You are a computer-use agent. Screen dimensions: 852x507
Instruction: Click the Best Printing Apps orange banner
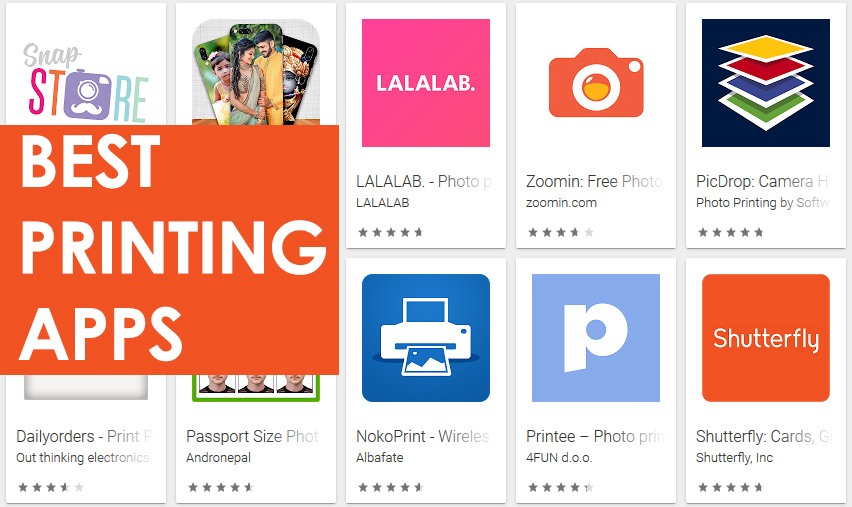[170, 250]
